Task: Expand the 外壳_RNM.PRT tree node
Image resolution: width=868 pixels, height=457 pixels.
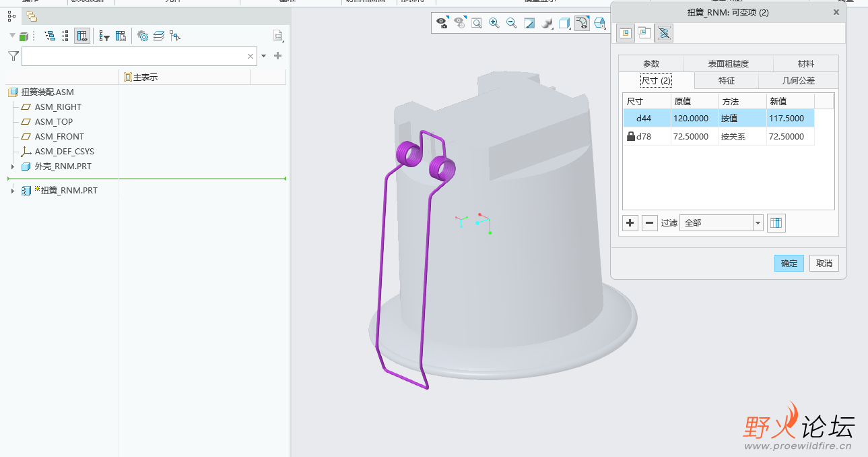Action: (x=12, y=166)
